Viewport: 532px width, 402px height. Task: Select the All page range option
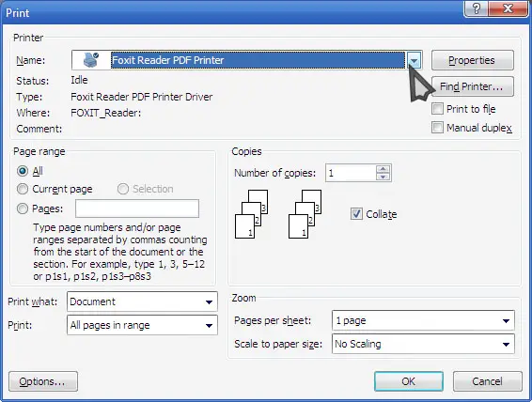pyautogui.click(x=23, y=171)
